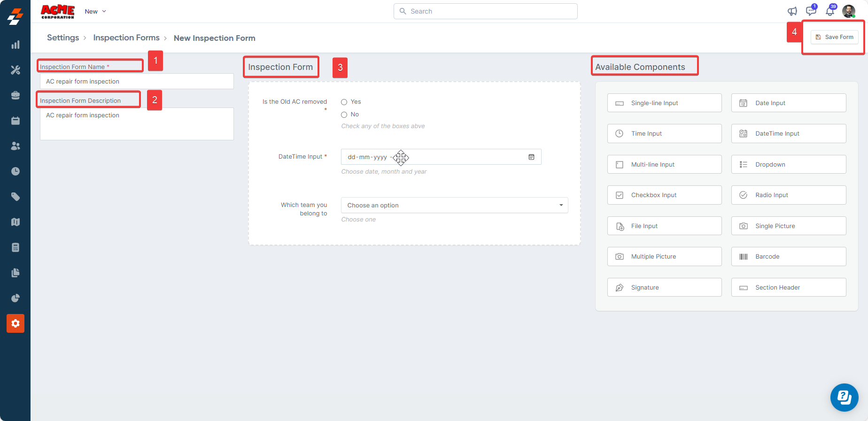868x421 pixels.
Task: Open the bar chart dashboard sidebar icon
Action: coord(15,45)
